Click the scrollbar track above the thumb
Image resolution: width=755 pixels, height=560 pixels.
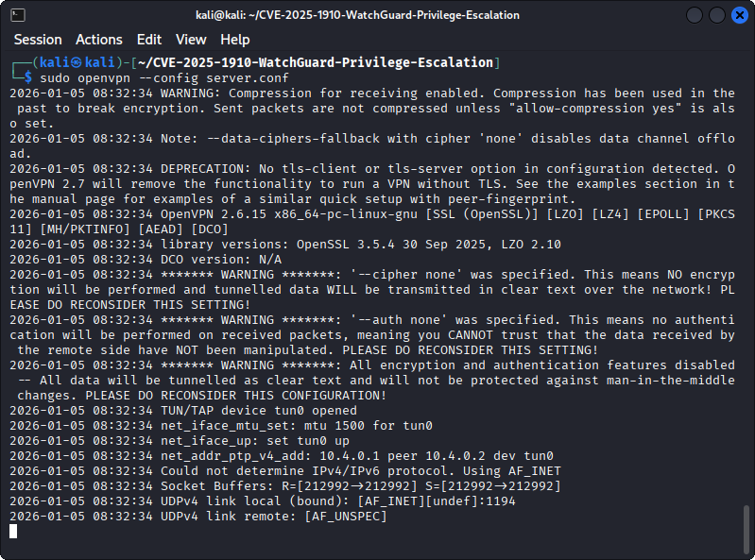746,283
